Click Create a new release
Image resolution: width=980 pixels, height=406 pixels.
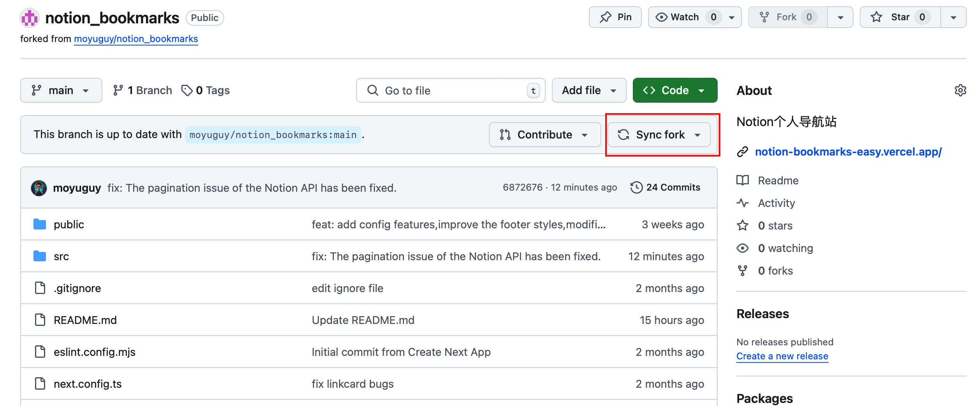click(782, 356)
